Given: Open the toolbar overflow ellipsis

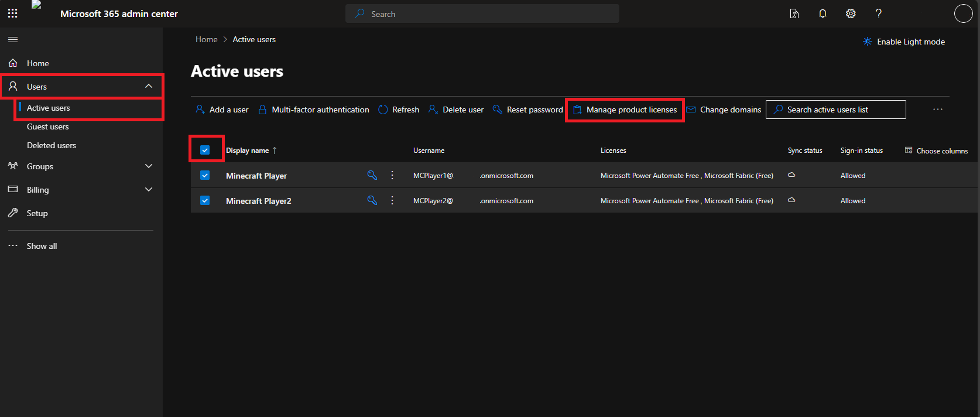Looking at the screenshot, I should click(x=938, y=110).
